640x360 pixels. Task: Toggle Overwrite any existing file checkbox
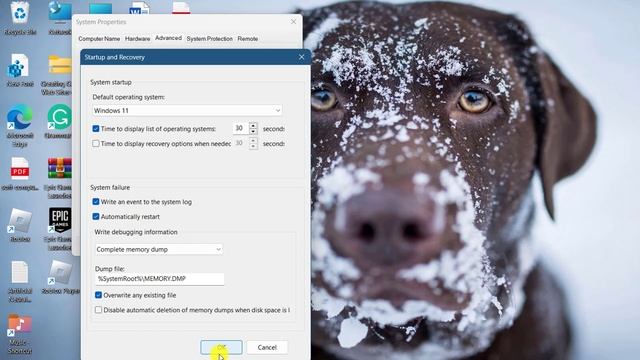tap(98, 295)
